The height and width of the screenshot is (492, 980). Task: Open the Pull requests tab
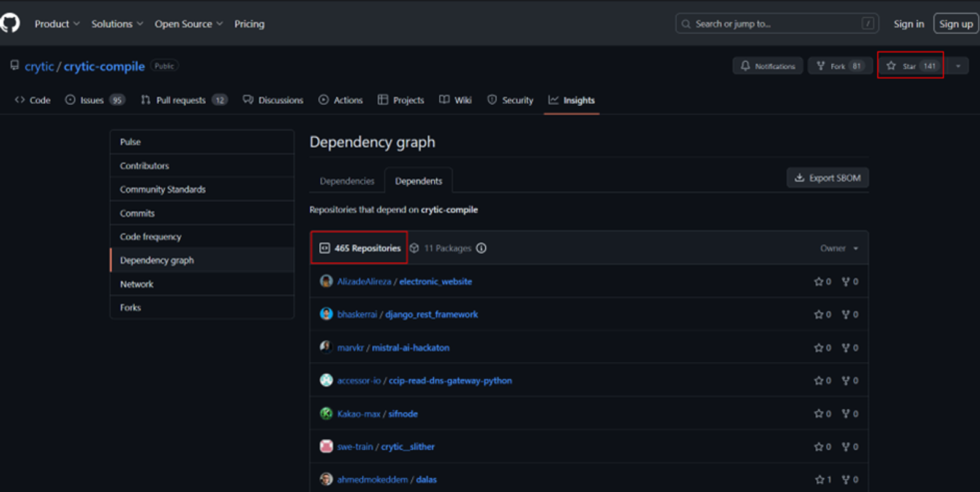tap(184, 100)
